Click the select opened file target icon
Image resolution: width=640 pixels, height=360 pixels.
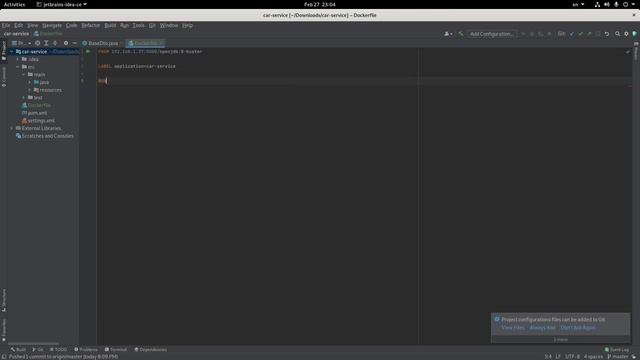pyautogui.click(x=38, y=43)
